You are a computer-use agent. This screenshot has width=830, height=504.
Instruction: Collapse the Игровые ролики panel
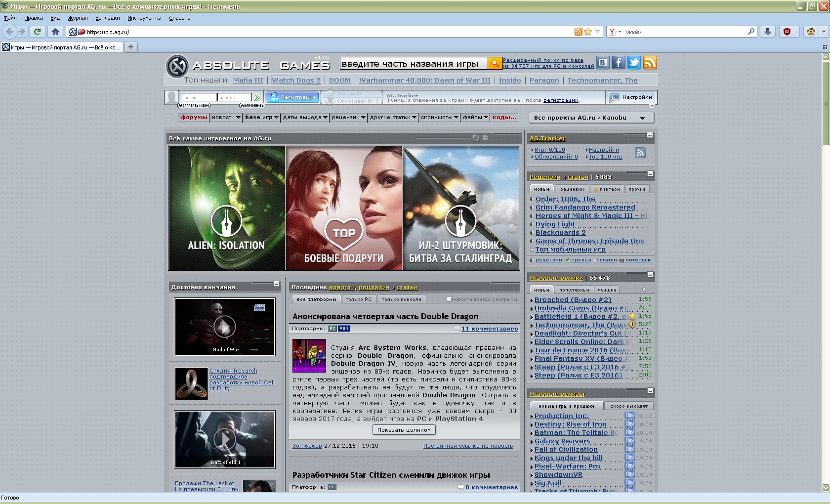[x=650, y=274]
